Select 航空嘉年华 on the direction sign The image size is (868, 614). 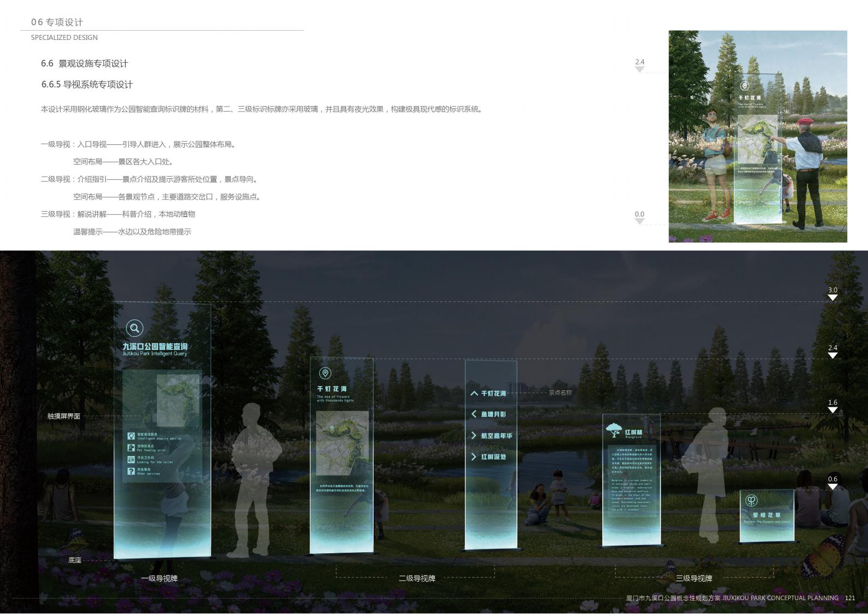pyautogui.click(x=497, y=436)
